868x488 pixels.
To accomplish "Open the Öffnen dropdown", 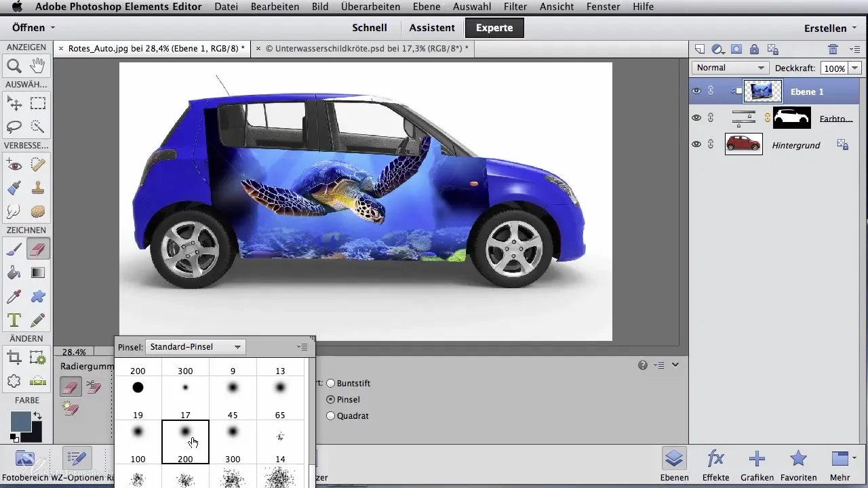I will [x=33, y=28].
